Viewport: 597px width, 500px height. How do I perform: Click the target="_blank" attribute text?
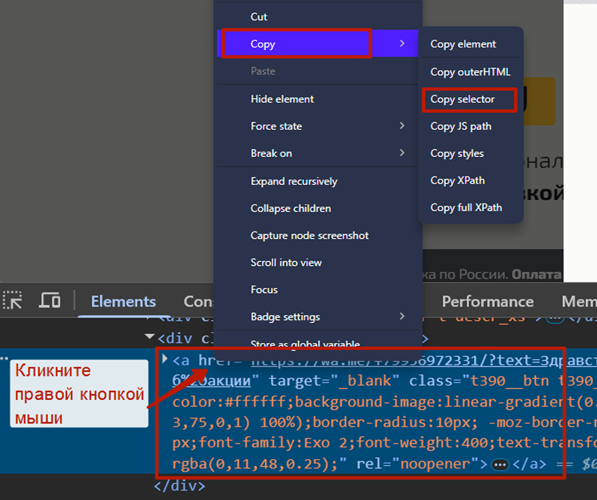[x=334, y=380]
